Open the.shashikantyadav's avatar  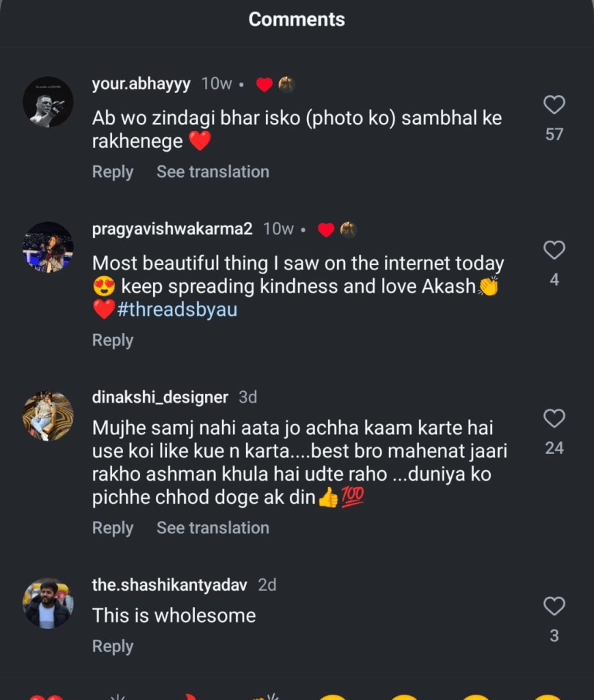click(48, 604)
